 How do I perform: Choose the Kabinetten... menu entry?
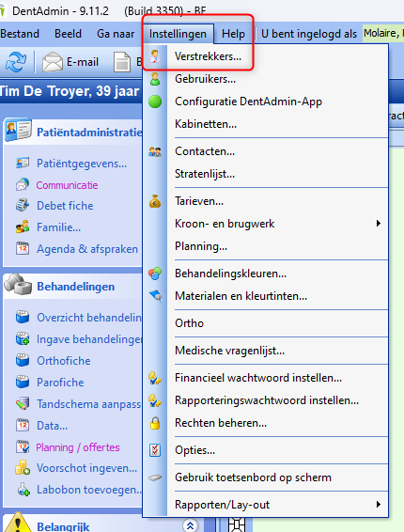265,124
